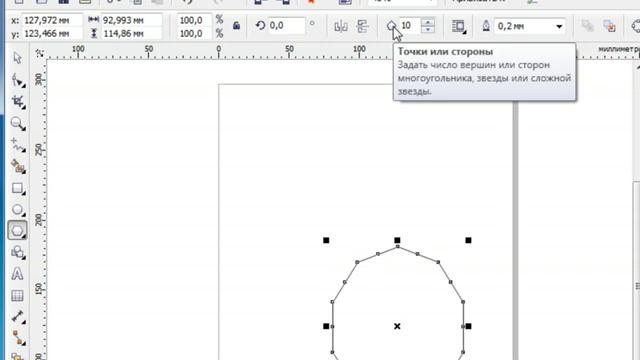Click the top-center selection handle
The height and width of the screenshot is (360, 640).
click(397, 240)
